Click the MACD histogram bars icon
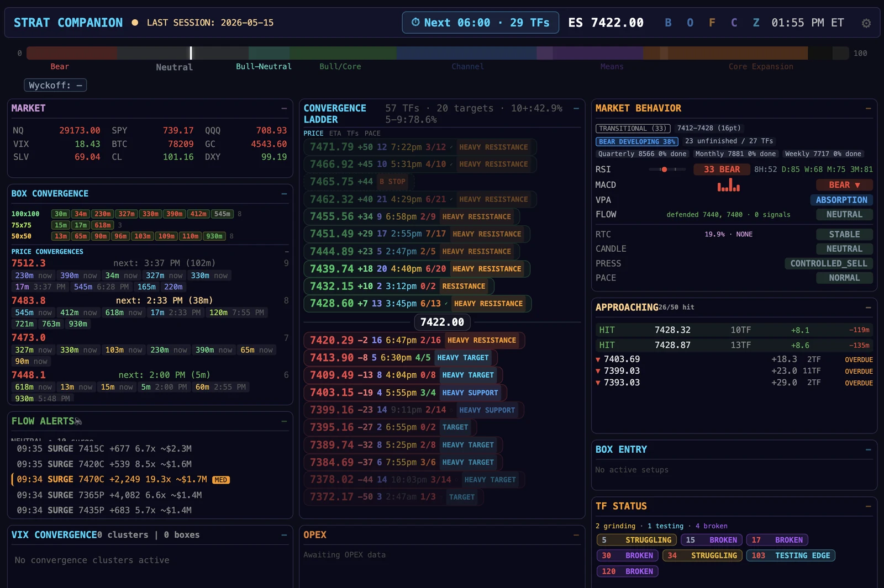The height and width of the screenshot is (588, 884). (728, 185)
